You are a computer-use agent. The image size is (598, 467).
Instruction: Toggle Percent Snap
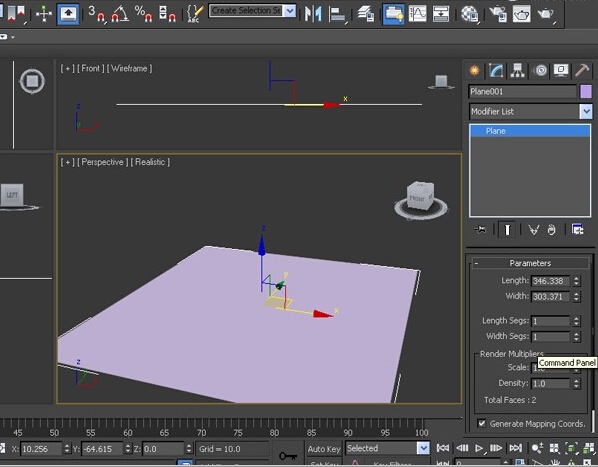click(x=143, y=14)
